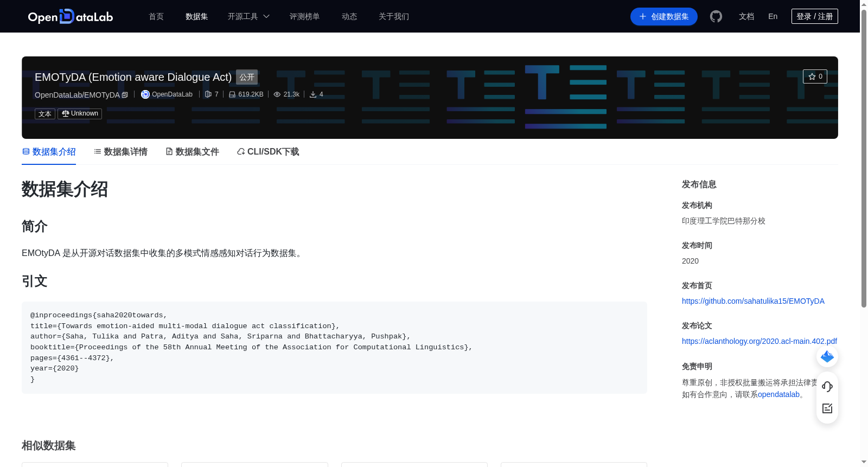This screenshot has height=467, width=868.
Task: Open 关于我们 in the navigation bar
Action: click(x=394, y=16)
